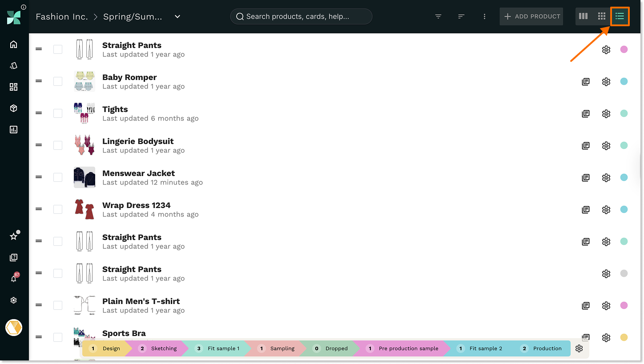Switch to list view layout
The image size is (644, 364).
[620, 16]
